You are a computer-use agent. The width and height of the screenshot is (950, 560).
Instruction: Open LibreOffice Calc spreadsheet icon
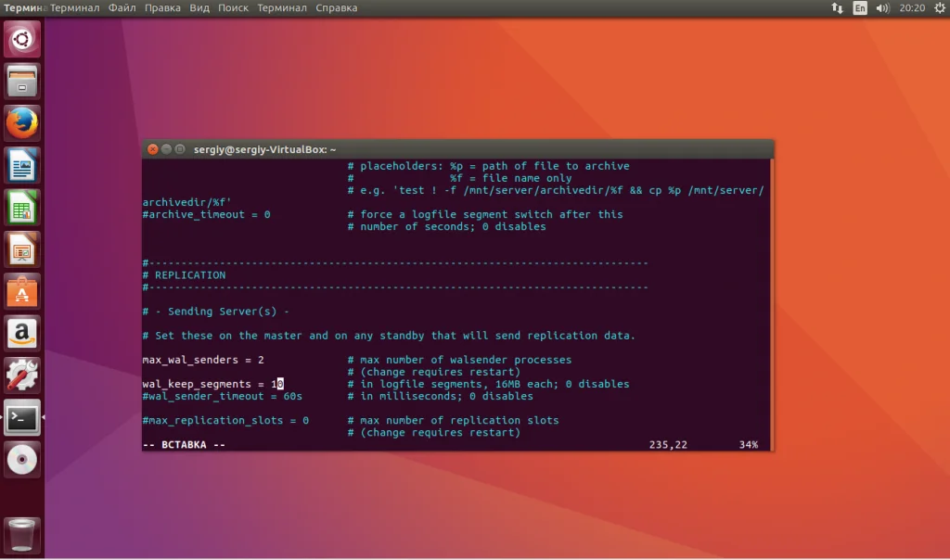coord(22,207)
